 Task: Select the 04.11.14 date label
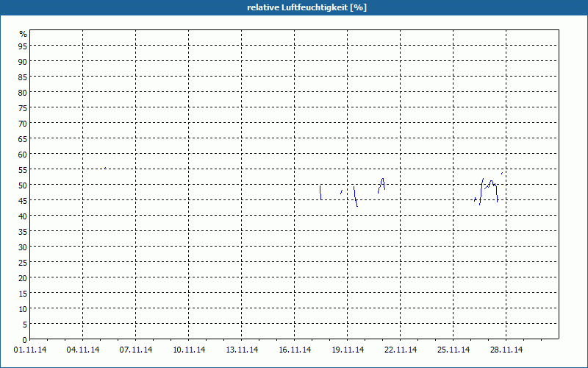coord(83,350)
